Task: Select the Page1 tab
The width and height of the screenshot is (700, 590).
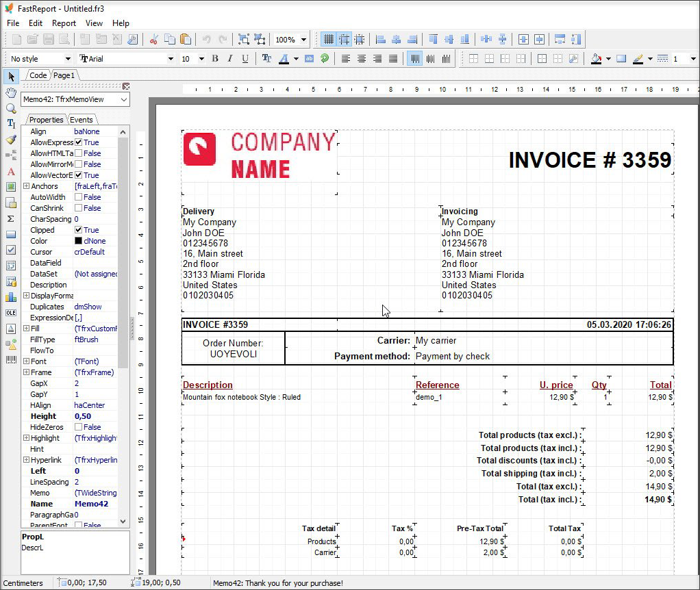Action: [x=64, y=75]
